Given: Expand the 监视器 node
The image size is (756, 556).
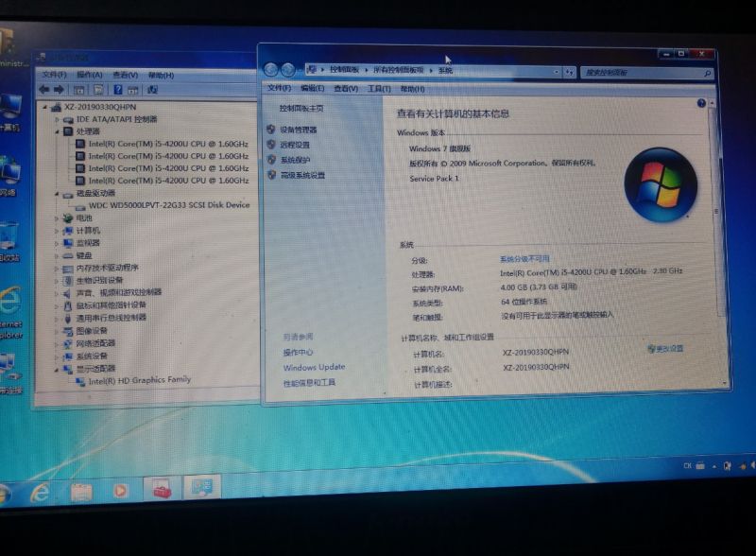Looking at the screenshot, I should pyautogui.click(x=57, y=243).
